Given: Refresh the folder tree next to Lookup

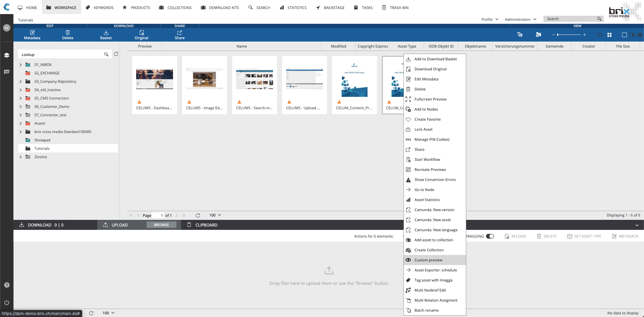Looking at the screenshot, I should 116,54.
